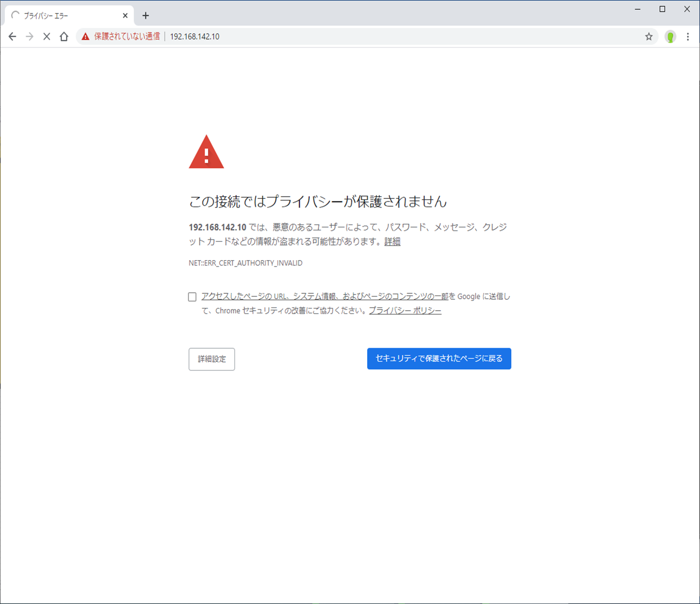
Task: Open the プライバシー ポリシー link
Action: click(x=405, y=311)
